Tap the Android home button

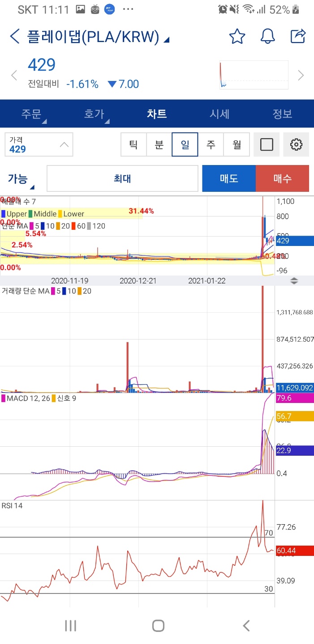(158, 625)
